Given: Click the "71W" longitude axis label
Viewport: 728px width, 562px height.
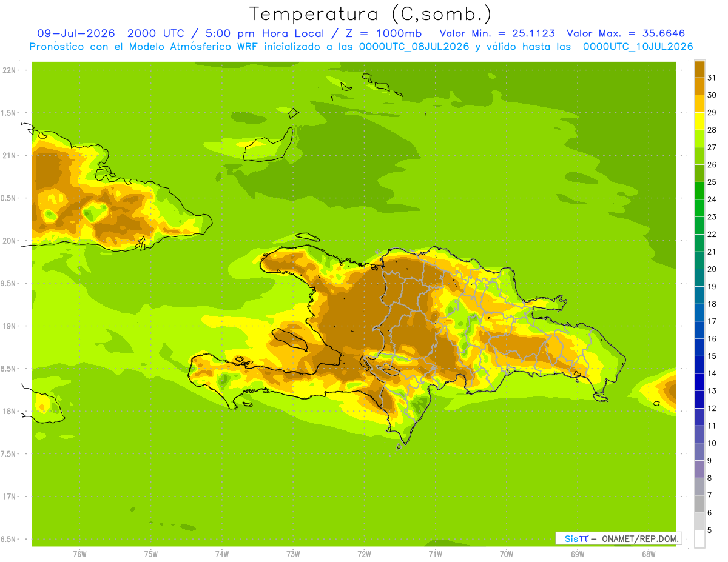Looking at the screenshot, I should pos(435,554).
